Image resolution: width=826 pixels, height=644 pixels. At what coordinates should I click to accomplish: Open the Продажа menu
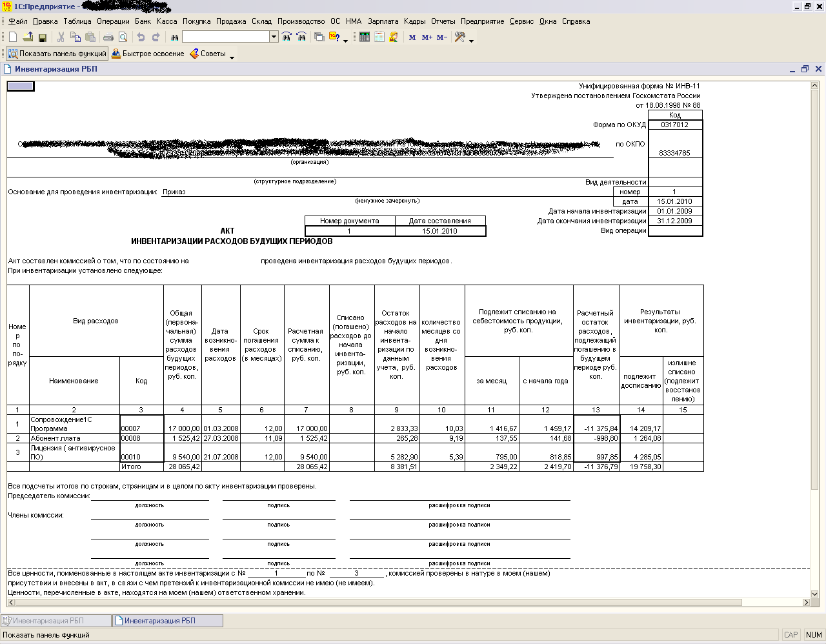231,21
